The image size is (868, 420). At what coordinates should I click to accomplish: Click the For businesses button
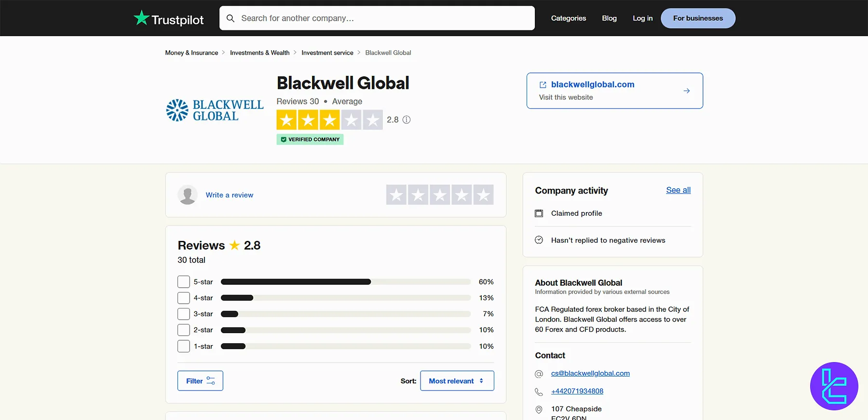[698, 18]
